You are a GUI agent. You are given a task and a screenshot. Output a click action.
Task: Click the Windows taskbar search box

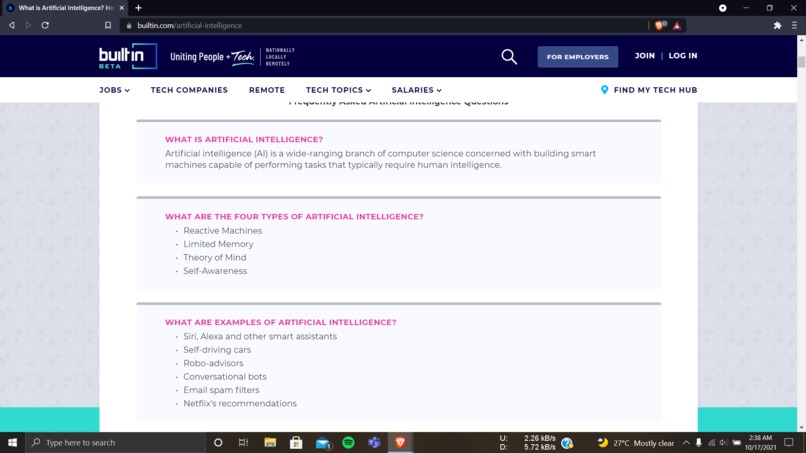[116, 442]
